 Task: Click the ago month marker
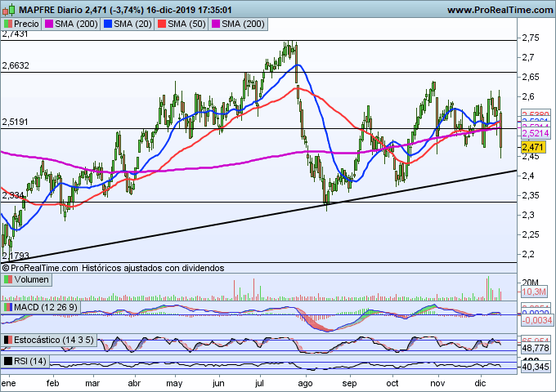click(305, 384)
